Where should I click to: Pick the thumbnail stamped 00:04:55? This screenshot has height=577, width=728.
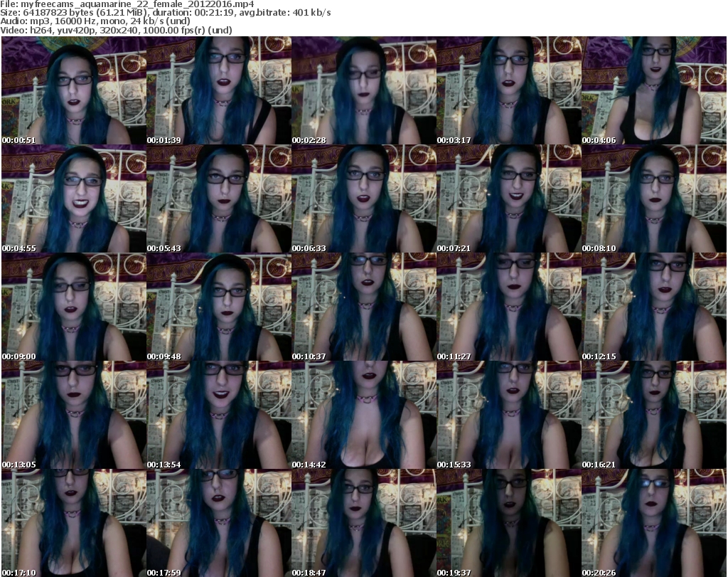tap(74, 198)
